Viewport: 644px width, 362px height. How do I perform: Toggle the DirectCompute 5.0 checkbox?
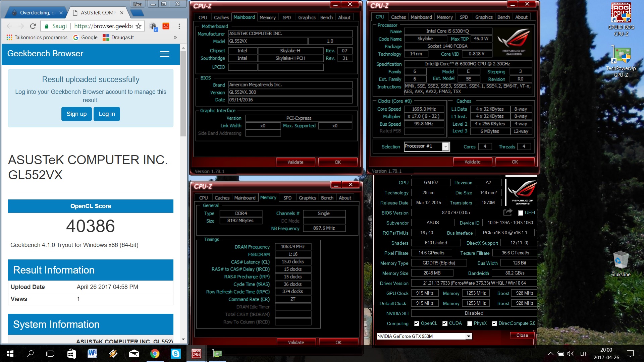pos(494,323)
